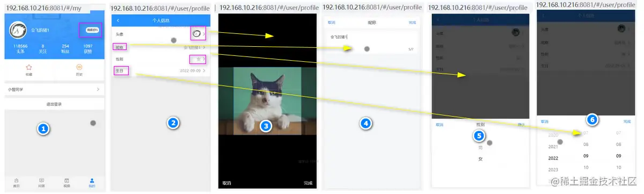Click 取消 on the 昵称 edit screen

click(332, 23)
